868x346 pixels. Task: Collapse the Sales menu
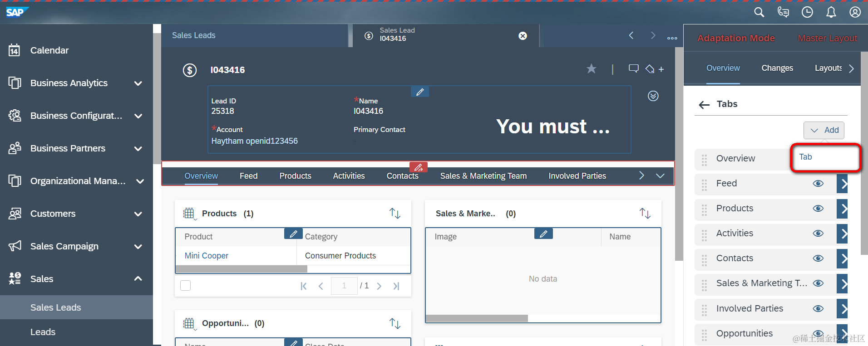pyautogui.click(x=138, y=279)
